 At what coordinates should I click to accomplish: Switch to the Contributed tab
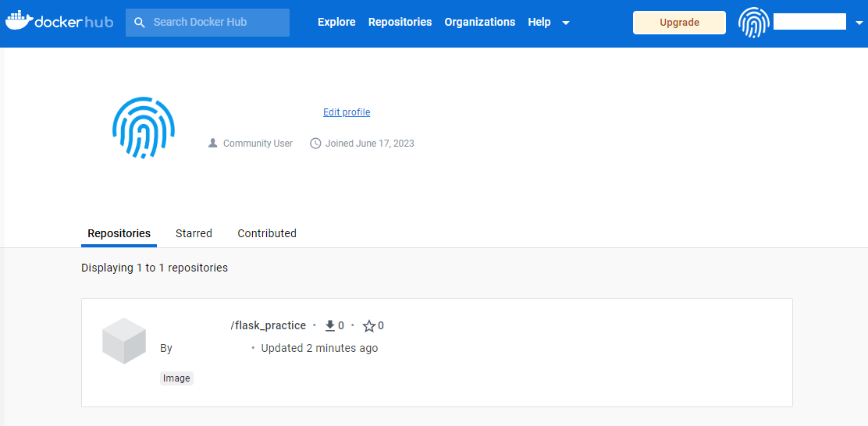(x=267, y=233)
